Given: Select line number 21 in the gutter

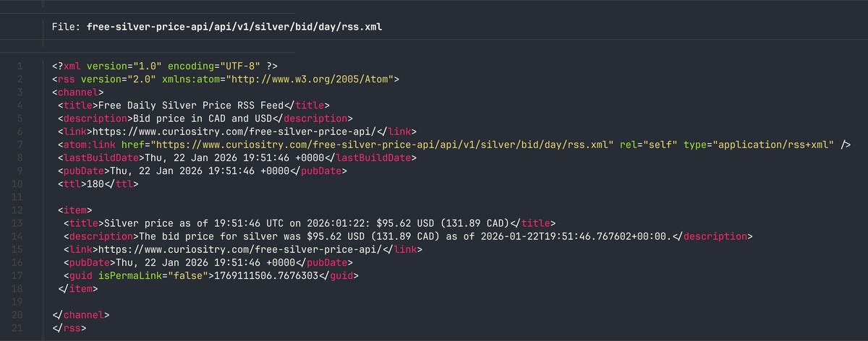Looking at the screenshot, I should pos(19,328).
